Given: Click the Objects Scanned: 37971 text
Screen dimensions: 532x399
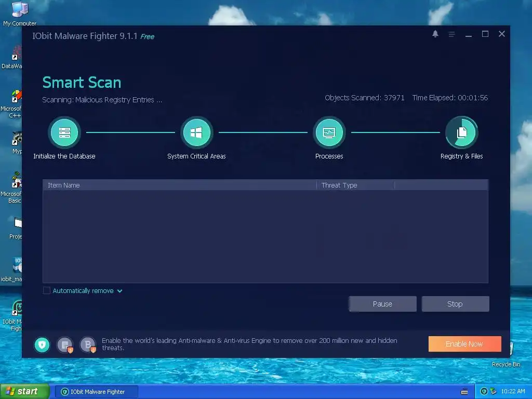Looking at the screenshot, I should (365, 98).
